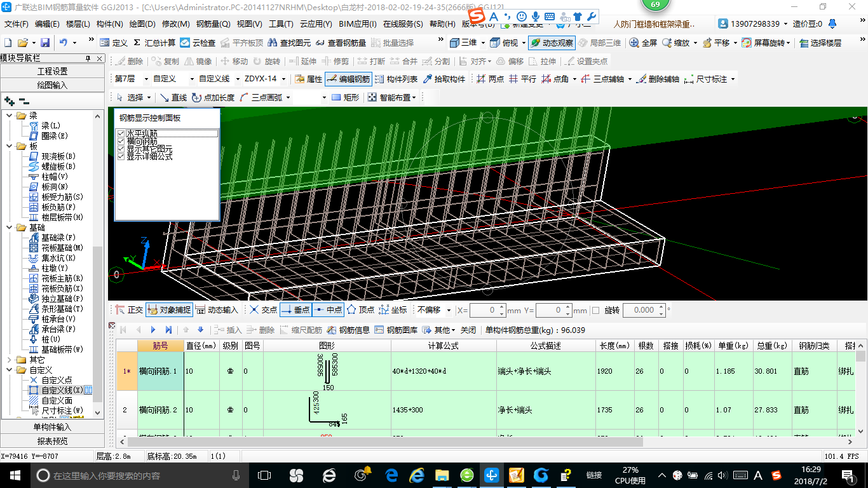Open 查找图元 find element tool
This screenshot has width=868, height=488.
pyautogui.click(x=290, y=43)
